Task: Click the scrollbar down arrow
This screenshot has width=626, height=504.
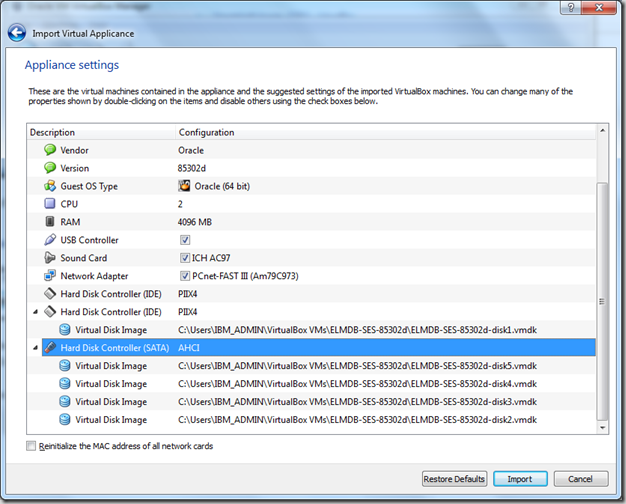Action: (x=602, y=428)
